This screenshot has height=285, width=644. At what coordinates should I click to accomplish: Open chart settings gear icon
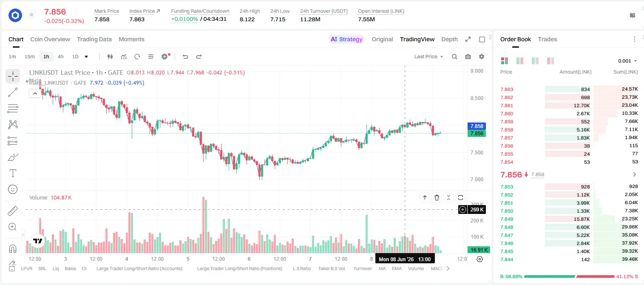[x=482, y=57]
